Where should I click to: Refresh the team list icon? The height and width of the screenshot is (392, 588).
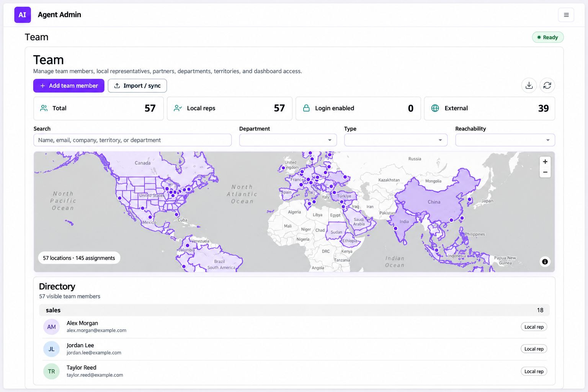pos(547,85)
